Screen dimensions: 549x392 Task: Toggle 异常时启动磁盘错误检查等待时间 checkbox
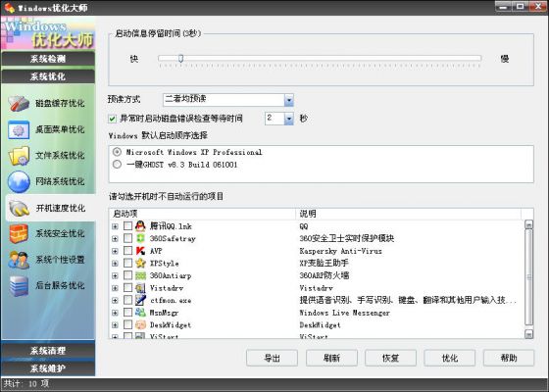click(112, 119)
